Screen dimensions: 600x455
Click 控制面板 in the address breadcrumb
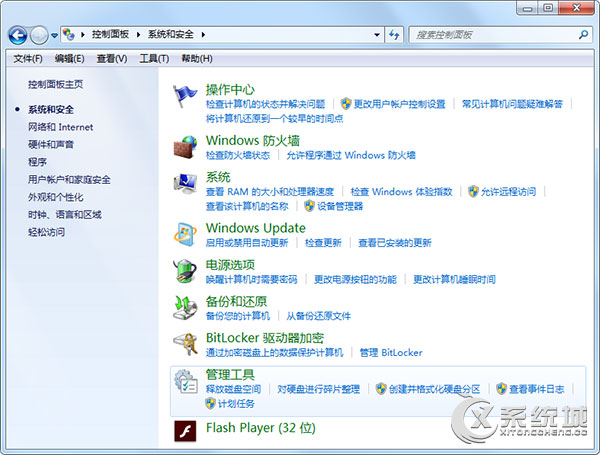[110, 34]
